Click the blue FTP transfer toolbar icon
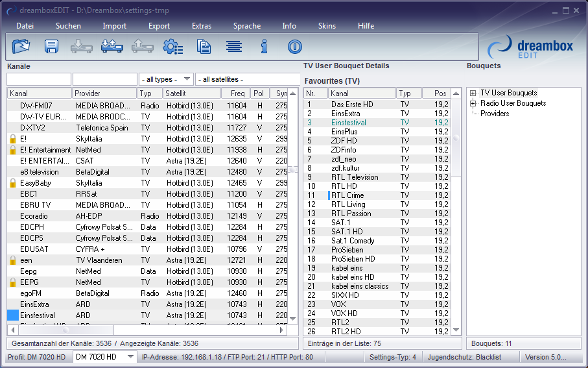 pos(112,47)
